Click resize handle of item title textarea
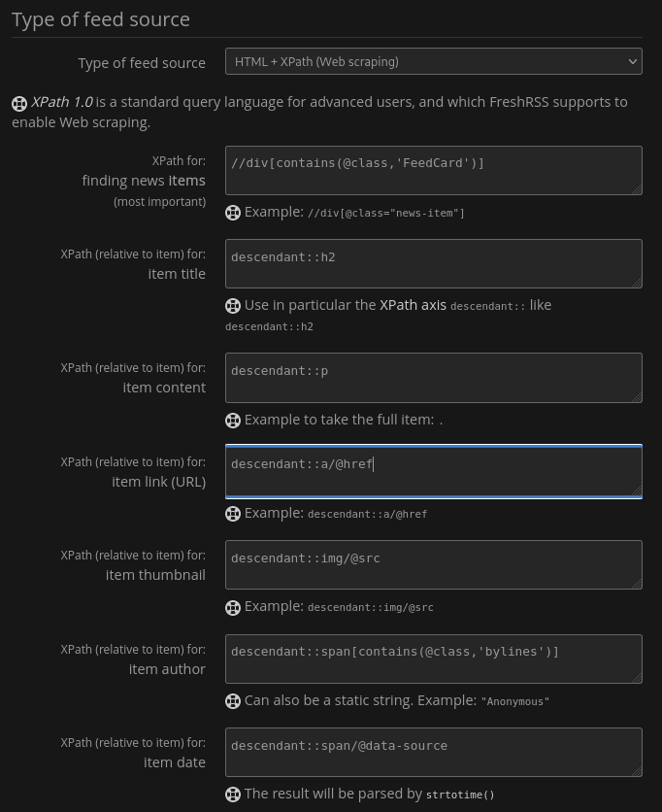The width and height of the screenshot is (662, 812). pos(637,283)
